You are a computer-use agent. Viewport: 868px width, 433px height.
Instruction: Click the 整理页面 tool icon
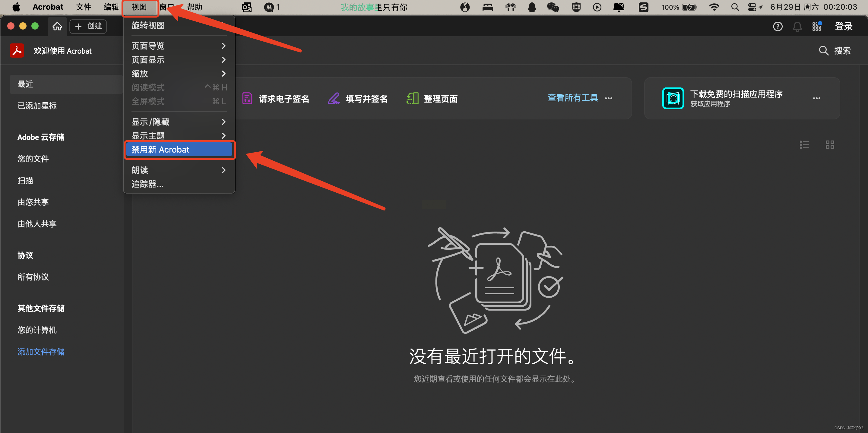[412, 98]
